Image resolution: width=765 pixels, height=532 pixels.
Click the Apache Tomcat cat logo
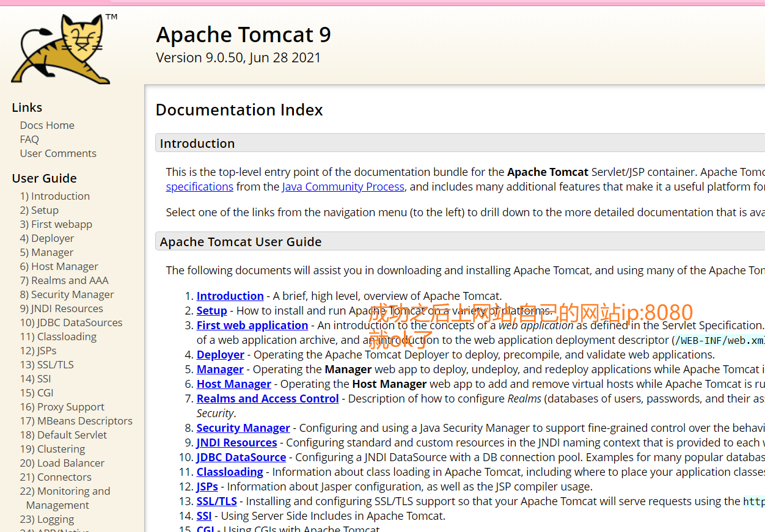pos(65,48)
